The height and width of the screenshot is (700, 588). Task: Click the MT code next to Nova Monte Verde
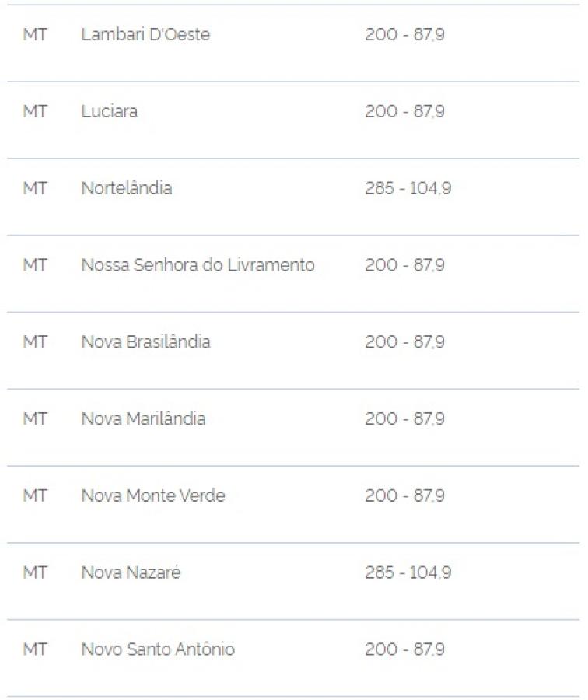click(x=35, y=495)
